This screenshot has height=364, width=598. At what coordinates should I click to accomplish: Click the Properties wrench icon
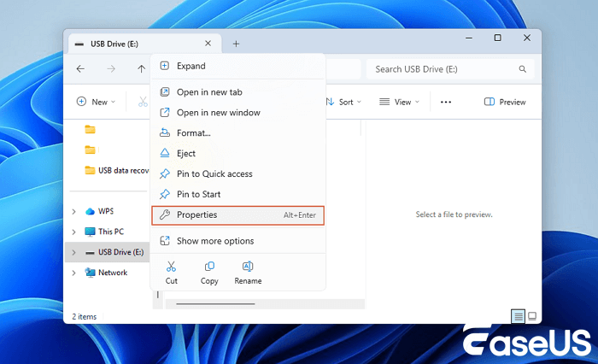click(x=164, y=214)
